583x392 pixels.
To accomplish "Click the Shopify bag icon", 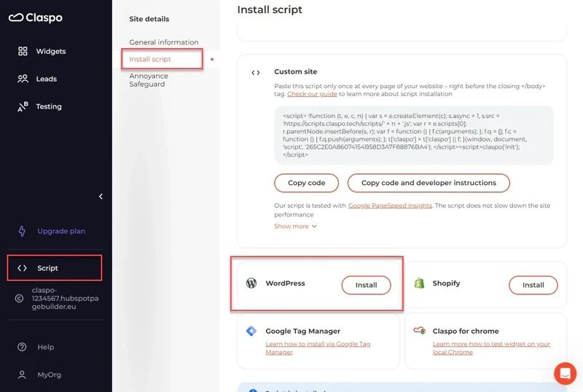I will click(419, 283).
